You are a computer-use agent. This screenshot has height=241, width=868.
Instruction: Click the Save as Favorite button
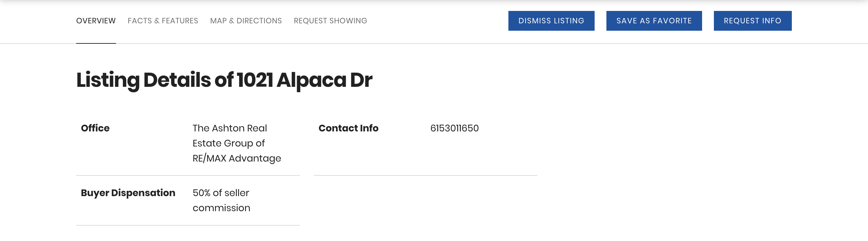click(654, 21)
